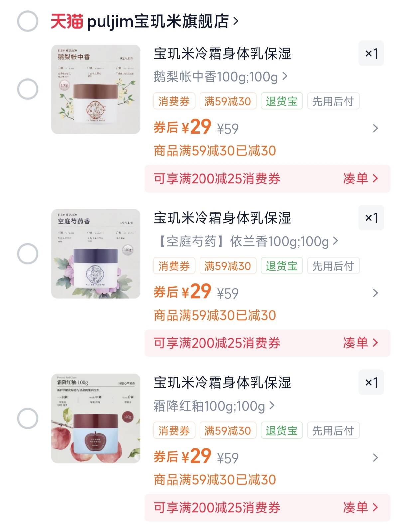Tap 凑单 under the 鹅梨帐中香 item
Viewport: 399px width, 532px height.
pos(360,179)
